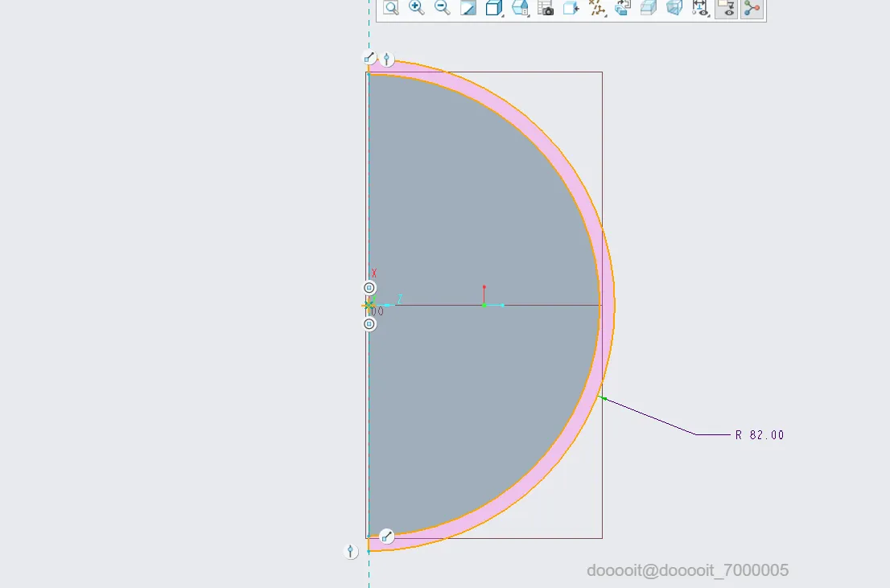Click the Refit zoom-to-fit icon
This screenshot has width=890, height=588.
click(390, 7)
